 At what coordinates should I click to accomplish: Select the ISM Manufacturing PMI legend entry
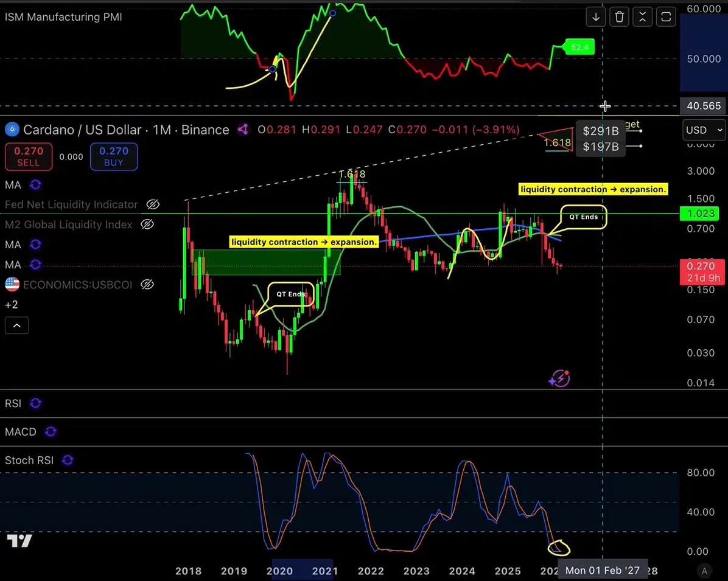click(63, 17)
